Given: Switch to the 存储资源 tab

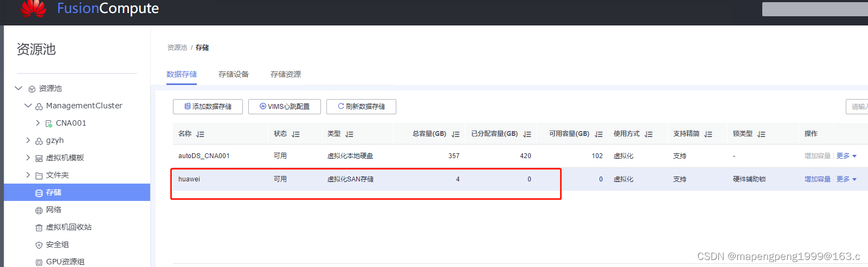Looking at the screenshot, I should tap(286, 74).
